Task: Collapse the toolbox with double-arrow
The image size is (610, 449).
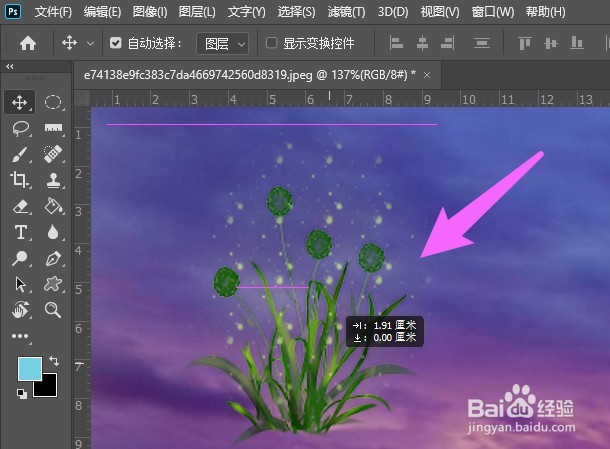Action: point(10,67)
